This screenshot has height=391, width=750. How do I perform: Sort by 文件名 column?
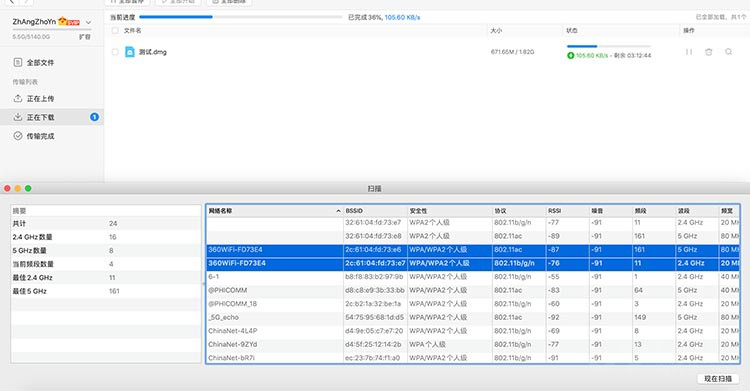pyautogui.click(x=132, y=31)
